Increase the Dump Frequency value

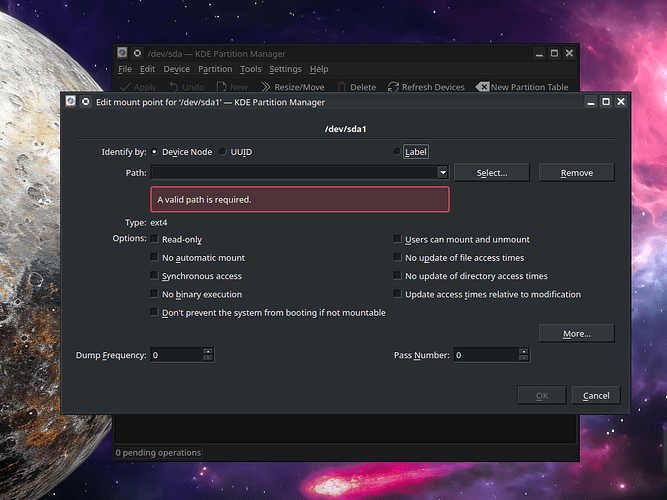point(208,351)
